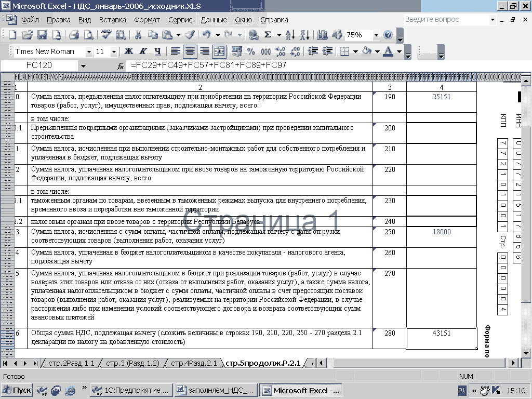This screenshot has width=532, height=399.
Task: Switch to 1С:Предприятие taskbar button
Action: (131, 390)
